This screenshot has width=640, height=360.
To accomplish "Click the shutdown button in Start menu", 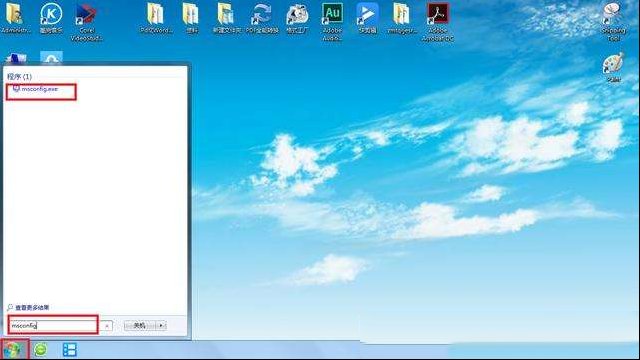I will 140,325.
